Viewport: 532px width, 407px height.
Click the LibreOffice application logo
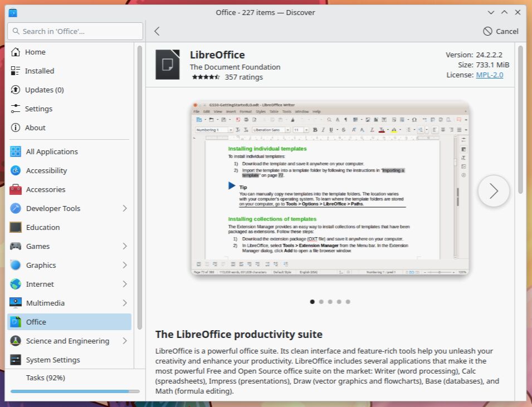[x=168, y=65]
